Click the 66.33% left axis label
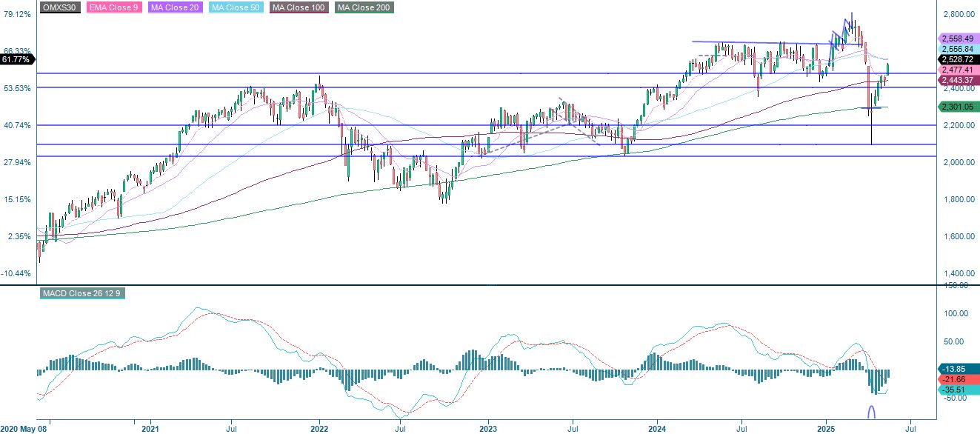Viewport: 980px width, 434px height. pos(16,51)
